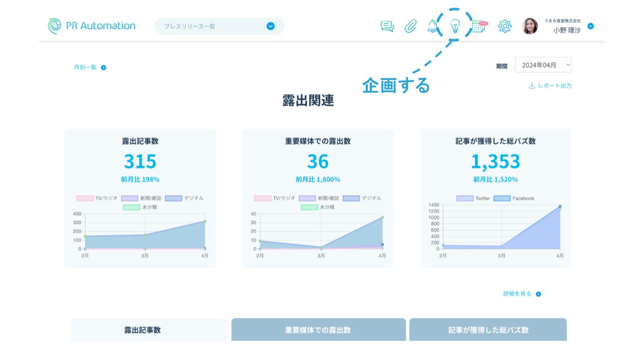The height and width of the screenshot is (362, 644).
Task: Open the calendar icon with NEW badge
Action: 479,26
